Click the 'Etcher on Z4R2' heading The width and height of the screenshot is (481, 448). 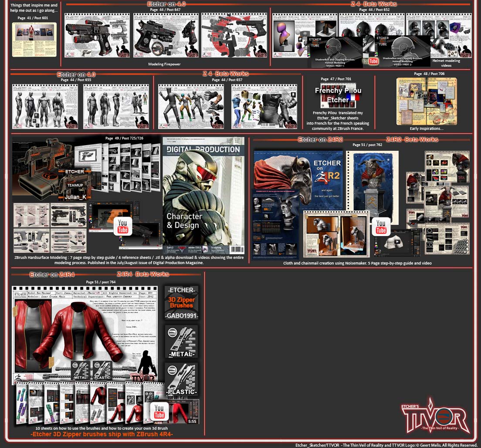coord(320,139)
